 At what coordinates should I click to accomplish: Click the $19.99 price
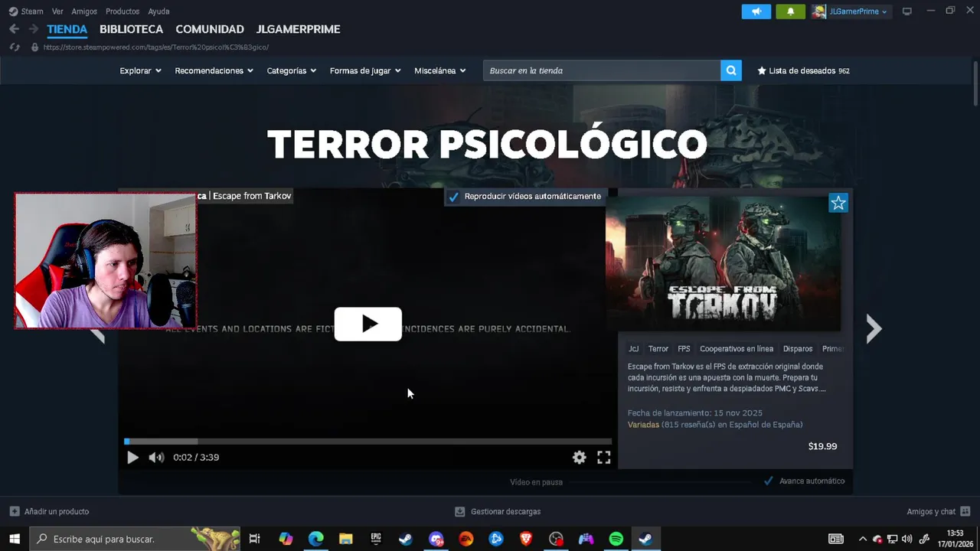coord(822,446)
